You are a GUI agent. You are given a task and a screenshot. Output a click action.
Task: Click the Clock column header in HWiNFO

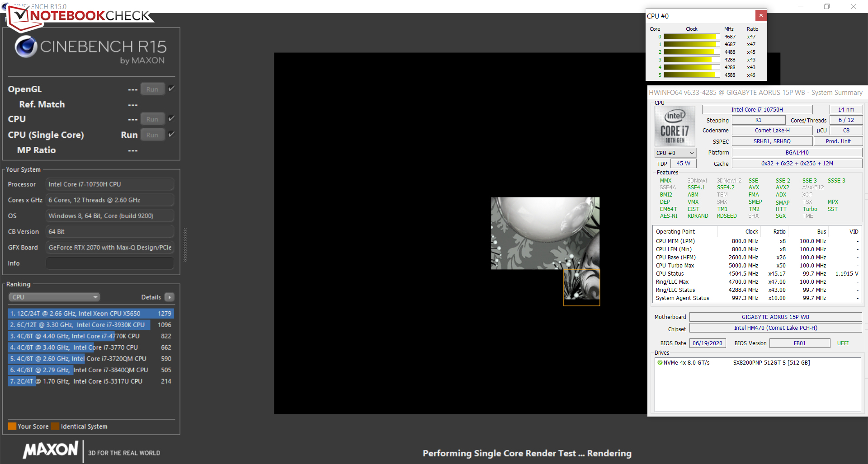pos(751,231)
